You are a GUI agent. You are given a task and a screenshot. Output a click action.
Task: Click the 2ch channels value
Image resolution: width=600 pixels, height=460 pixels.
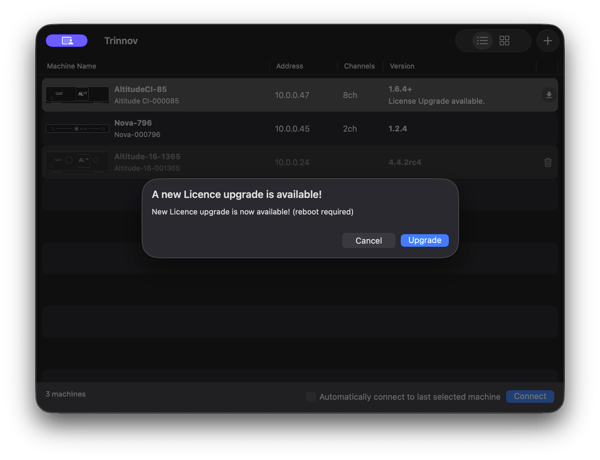[x=350, y=129]
